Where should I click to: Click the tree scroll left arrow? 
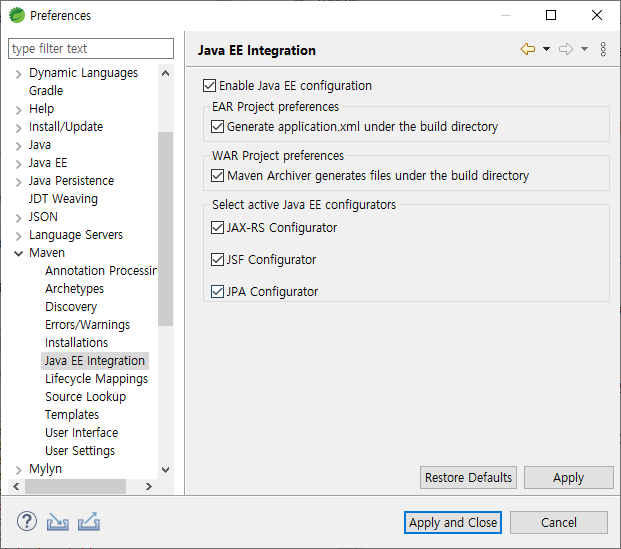(x=16, y=486)
